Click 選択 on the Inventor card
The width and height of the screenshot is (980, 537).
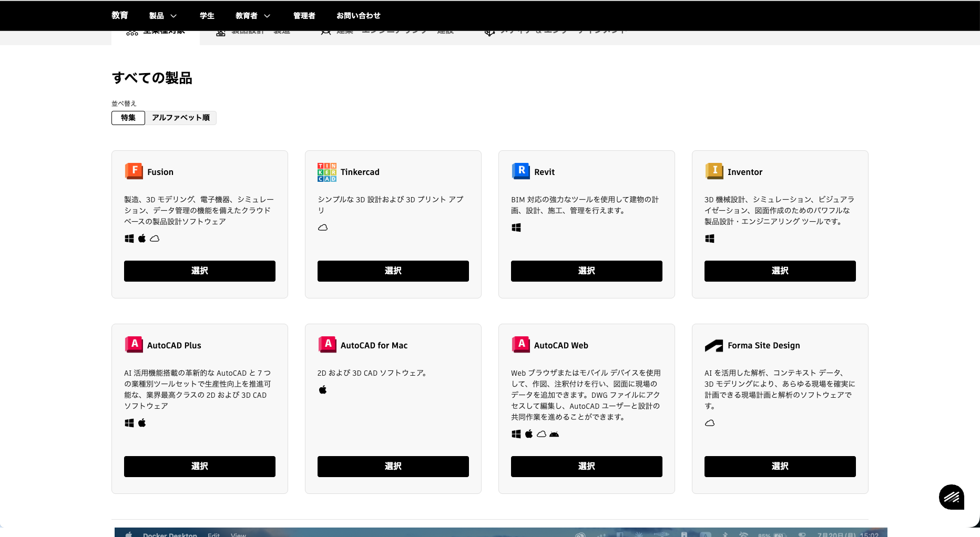coord(780,271)
